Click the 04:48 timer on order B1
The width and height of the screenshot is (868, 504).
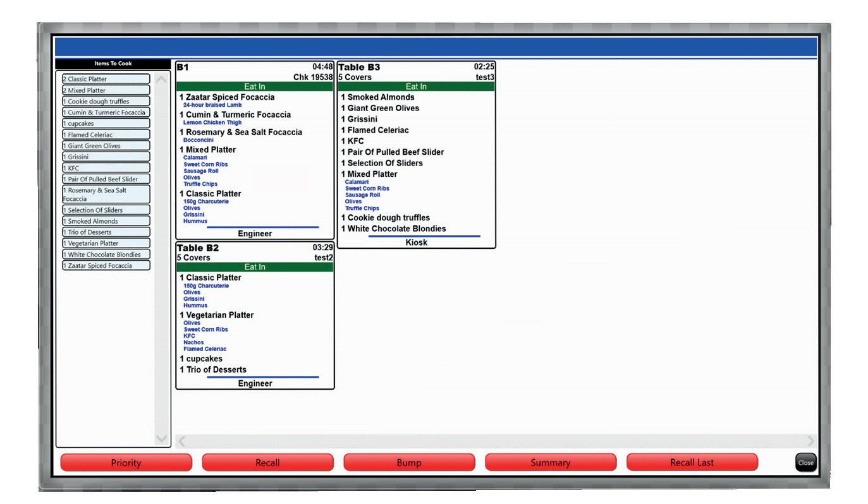[x=322, y=67]
